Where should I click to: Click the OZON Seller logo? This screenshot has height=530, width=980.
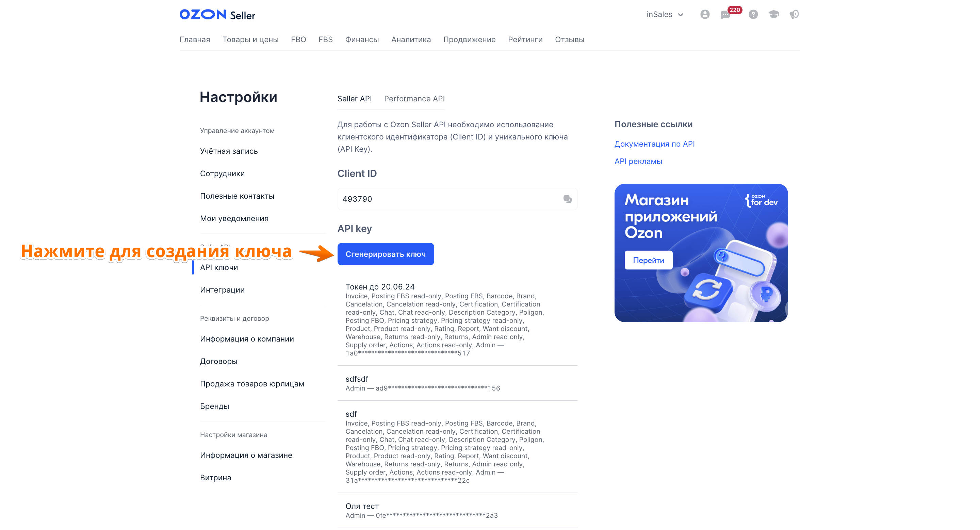pyautogui.click(x=217, y=15)
